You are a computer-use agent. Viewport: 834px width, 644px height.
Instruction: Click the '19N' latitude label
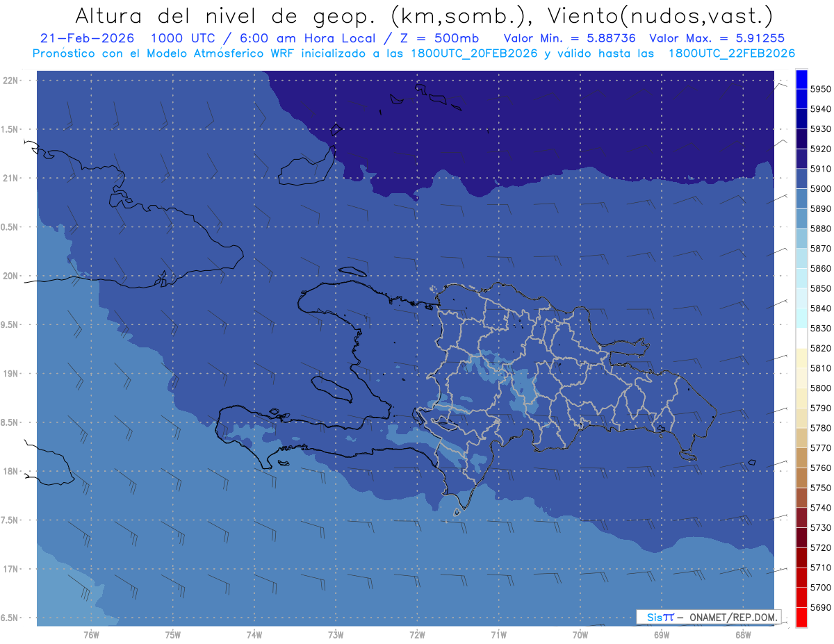click(10, 374)
